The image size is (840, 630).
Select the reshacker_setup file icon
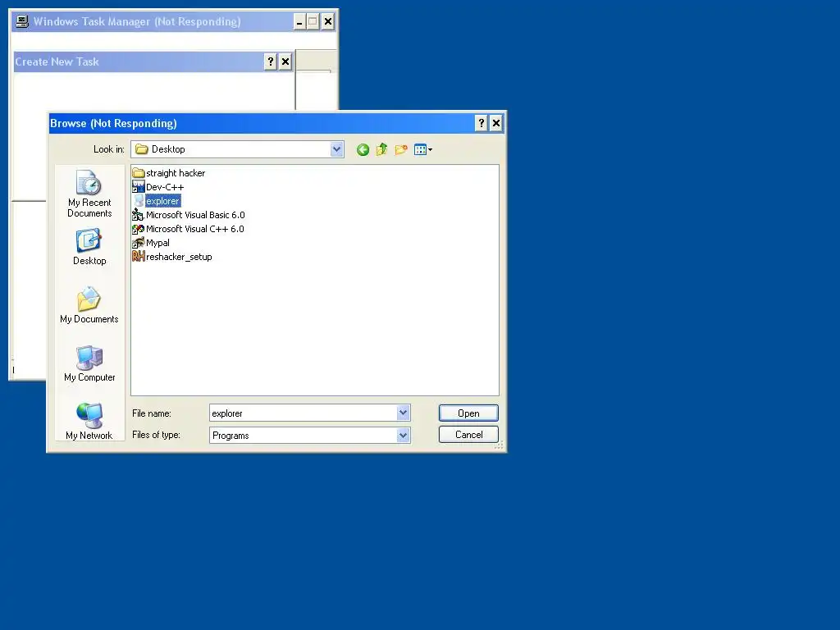(x=138, y=257)
